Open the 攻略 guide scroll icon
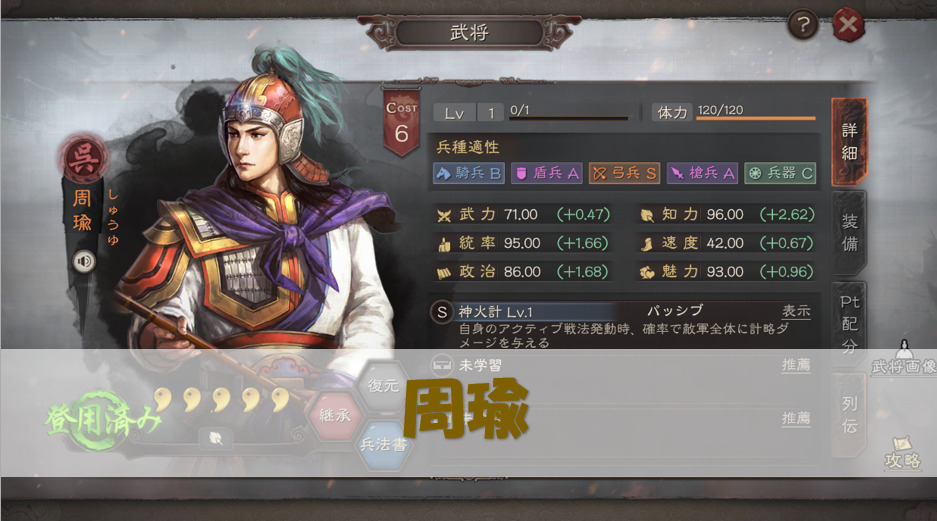Image resolution: width=937 pixels, height=521 pixels. pos(902,452)
